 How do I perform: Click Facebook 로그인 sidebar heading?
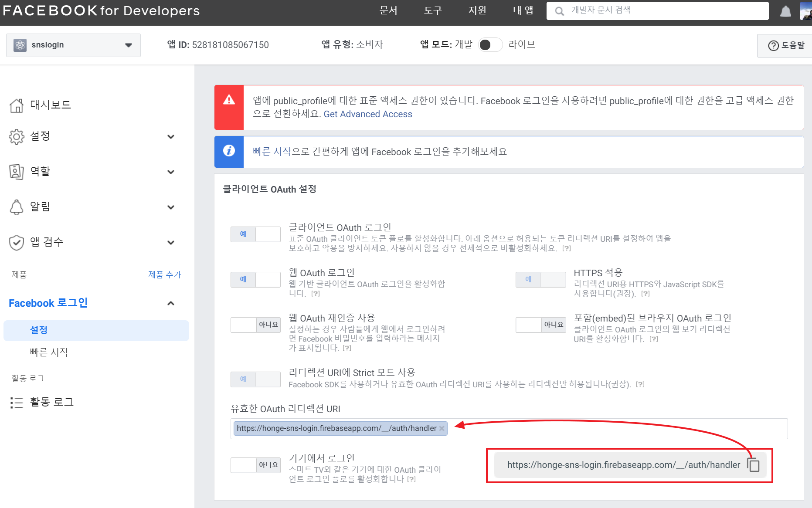[x=48, y=303]
